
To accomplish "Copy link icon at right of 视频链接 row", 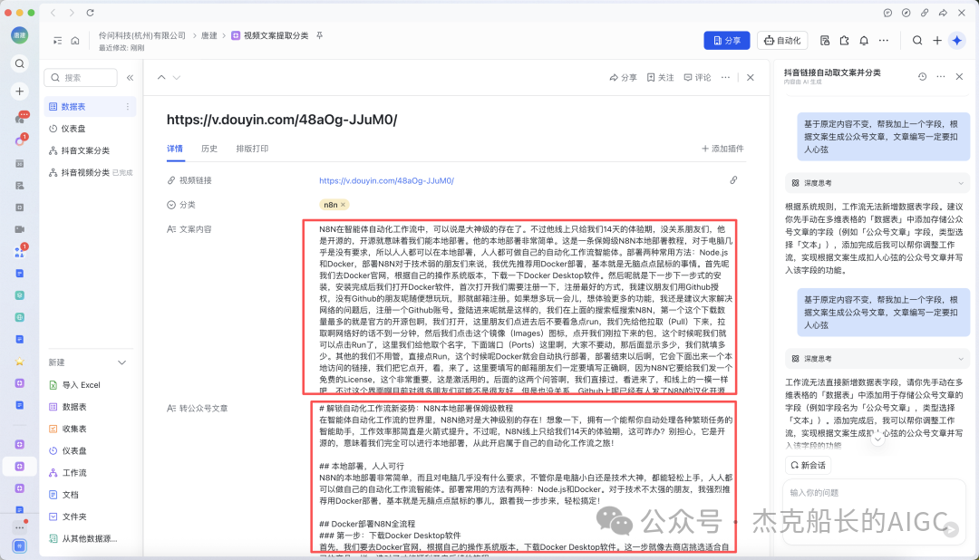I will (x=733, y=179).
